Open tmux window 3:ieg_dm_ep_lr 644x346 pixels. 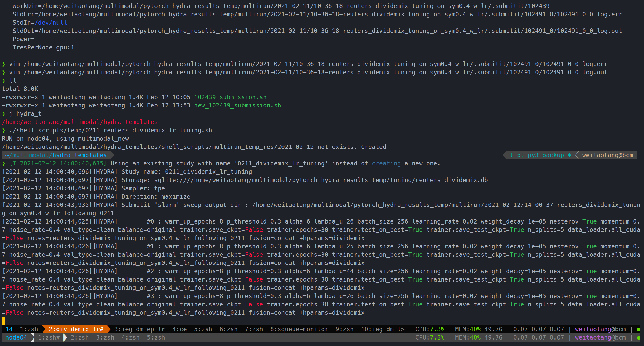pos(140,329)
